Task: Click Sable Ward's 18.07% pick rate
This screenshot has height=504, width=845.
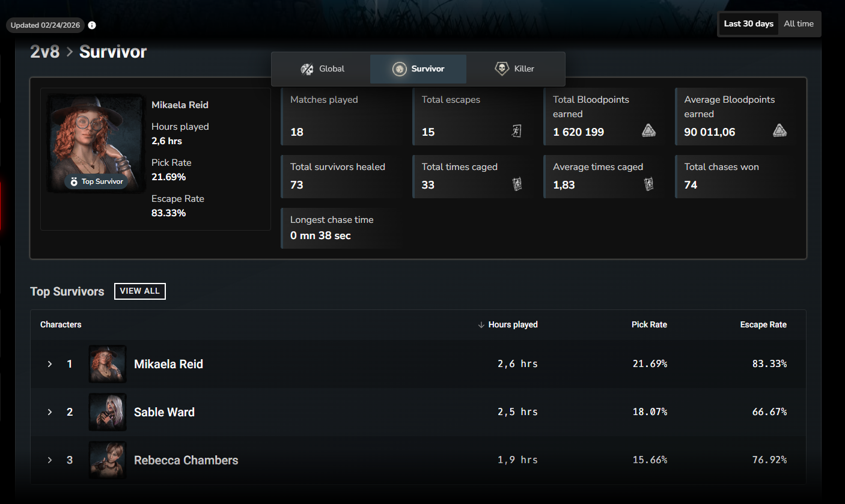Action: tap(650, 412)
